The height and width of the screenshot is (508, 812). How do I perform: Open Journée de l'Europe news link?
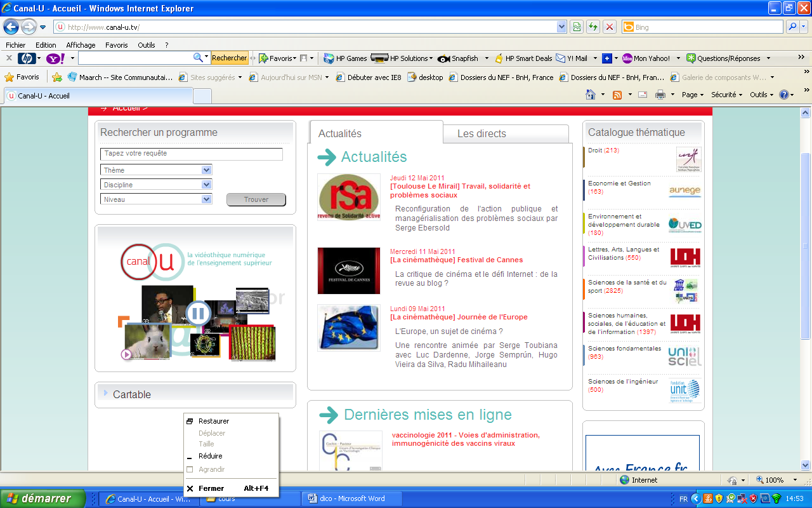(459, 317)
